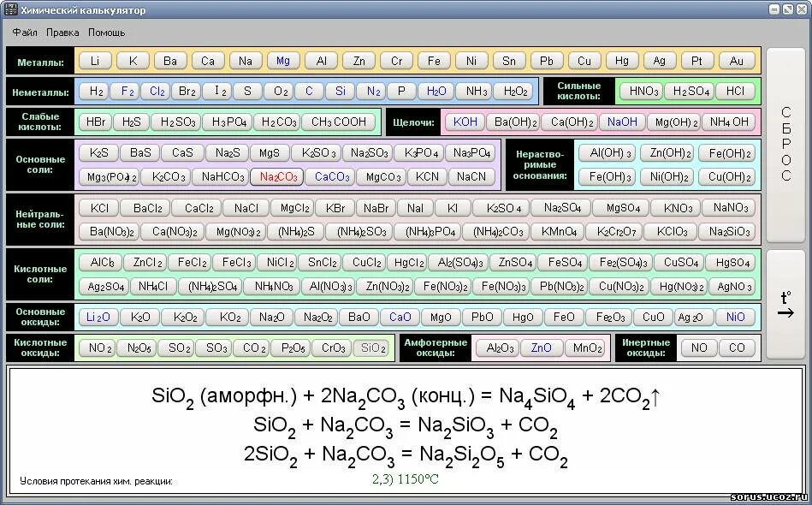Click the t° heating arrow button

[x=785, y=305]
